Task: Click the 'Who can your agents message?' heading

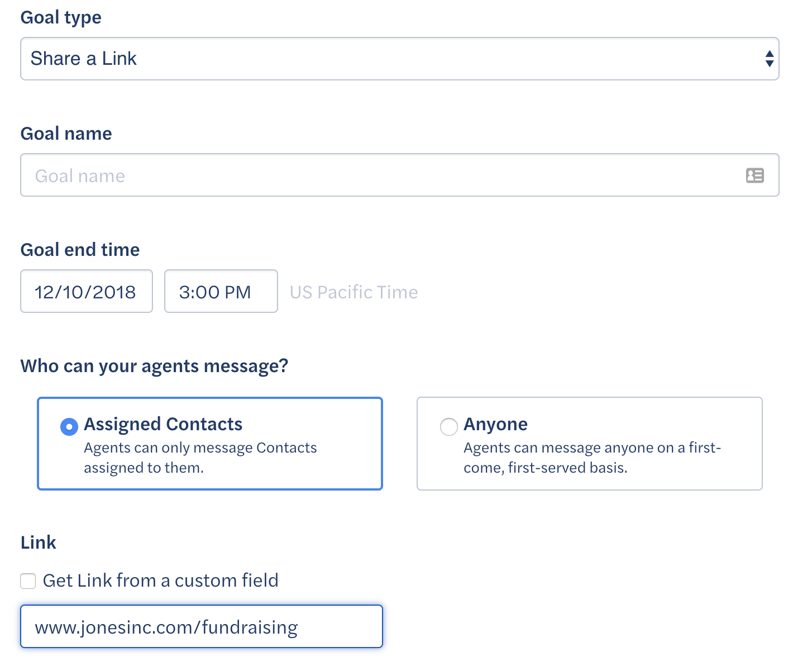Action: pos(154,366)
